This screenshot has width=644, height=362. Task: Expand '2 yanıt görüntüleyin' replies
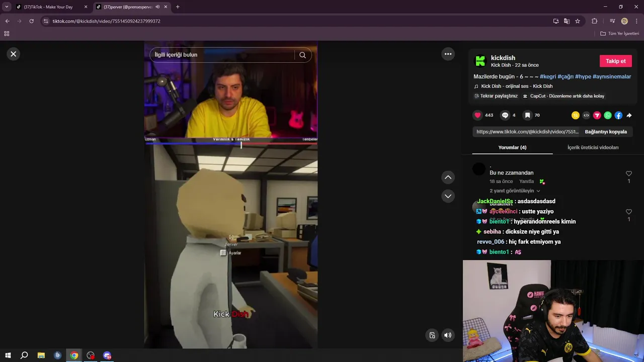tap(515, 191)
